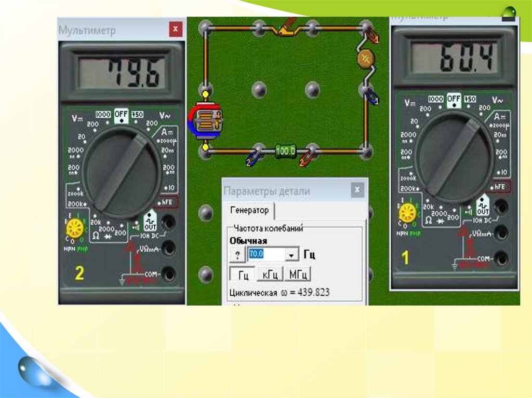Click the cyclic frequency value 439.823
This screenshot has width=532, height=398.
313,292
